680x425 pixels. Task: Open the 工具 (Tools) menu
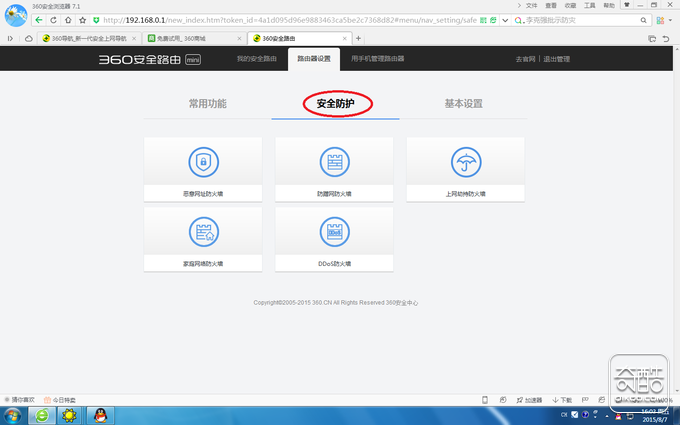coord(590,5)
